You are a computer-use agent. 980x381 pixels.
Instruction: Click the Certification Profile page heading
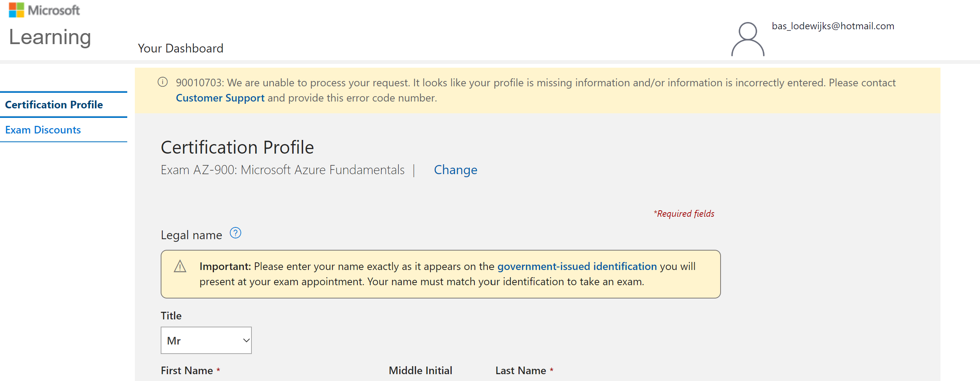(237, 147)
